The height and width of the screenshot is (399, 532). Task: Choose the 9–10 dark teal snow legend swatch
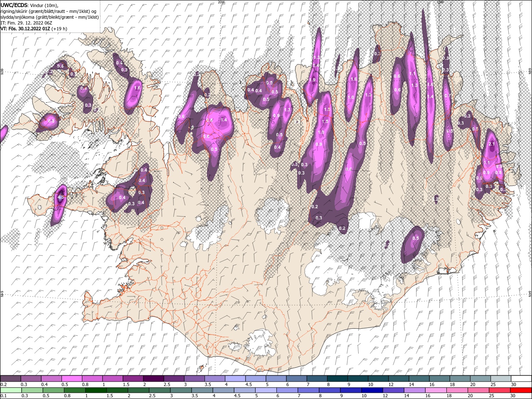pyautogui.click(x=357, y=379)
